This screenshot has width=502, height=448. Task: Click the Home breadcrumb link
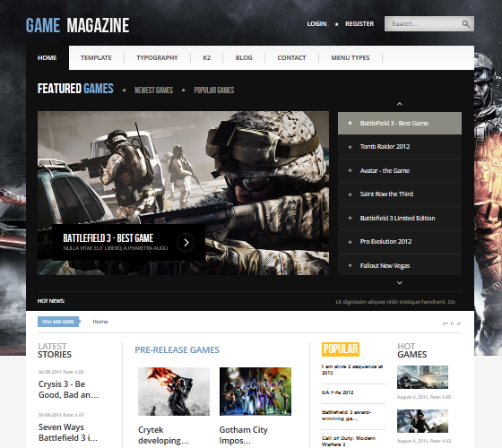coord(100,322)
